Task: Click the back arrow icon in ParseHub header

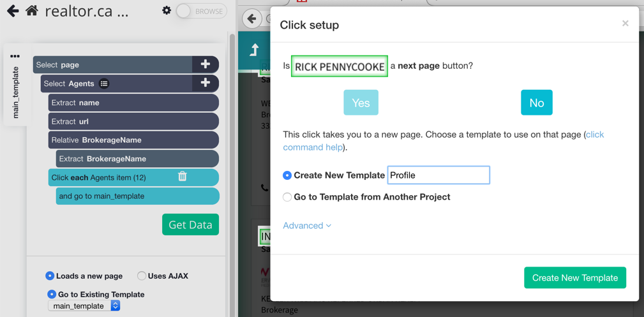Action: click(13, 11)
